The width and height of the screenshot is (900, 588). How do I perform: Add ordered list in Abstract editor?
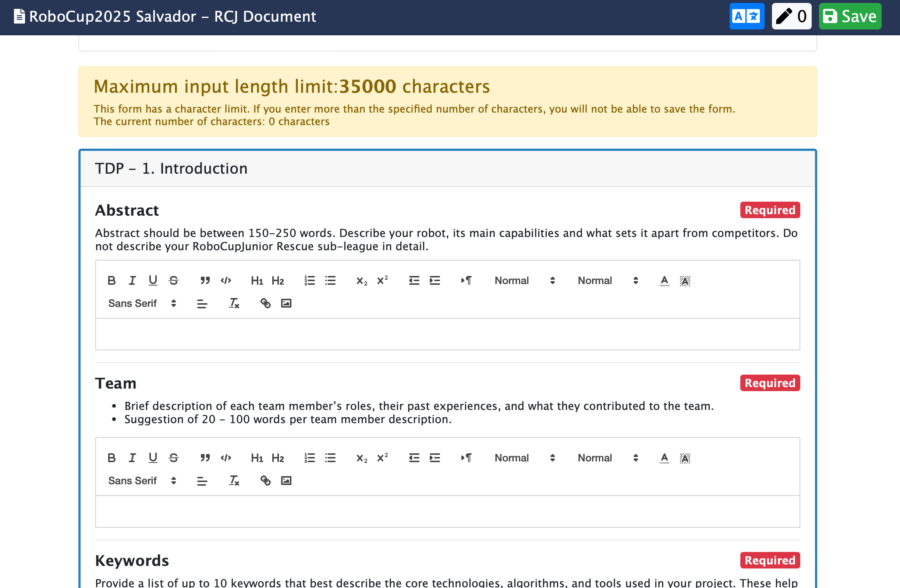309,281
